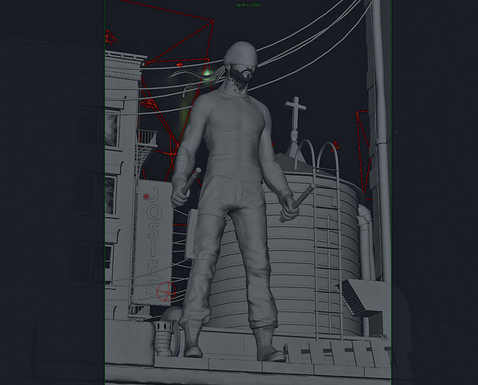Image resolution: width=478 pixels, height=385 pixels.
Task: Click the green resolution gate label at top
Action: point(248,5)
